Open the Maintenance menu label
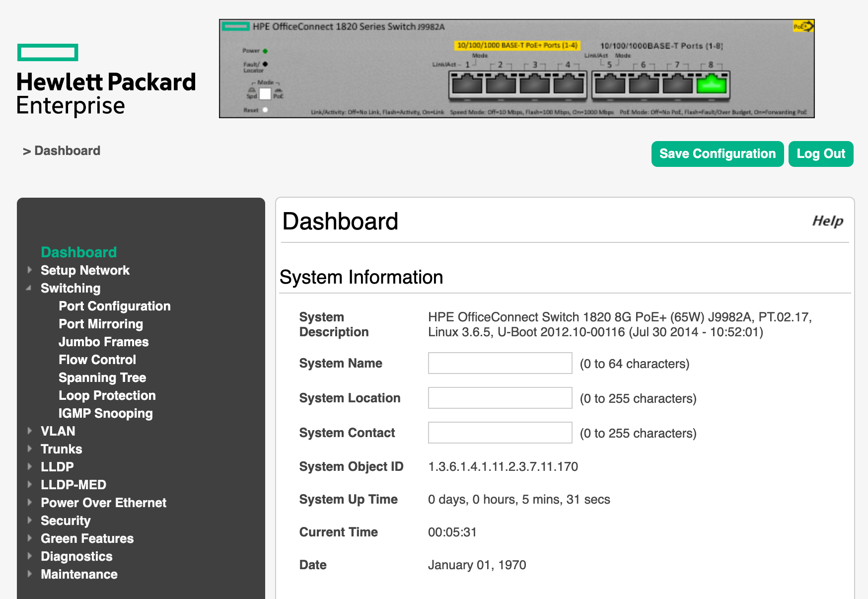This screenshot has height=599, width=868. click(79, 574)
